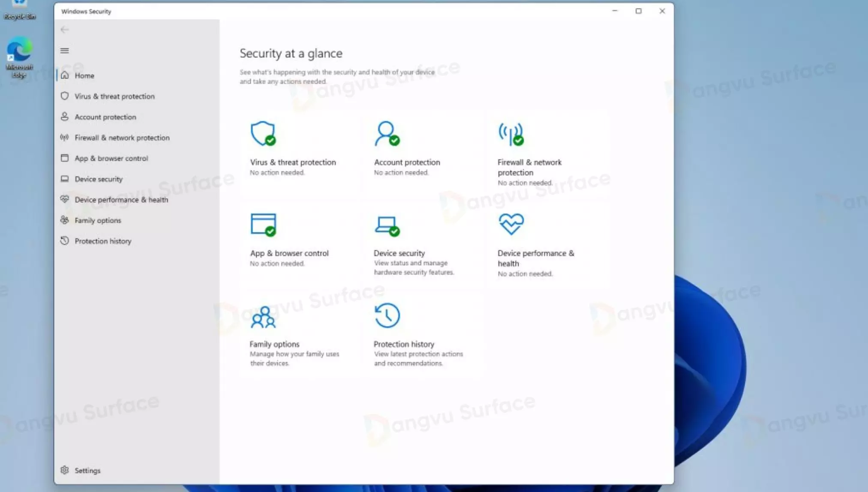Open Windows Security Settings page

click(x=87, y=471)
